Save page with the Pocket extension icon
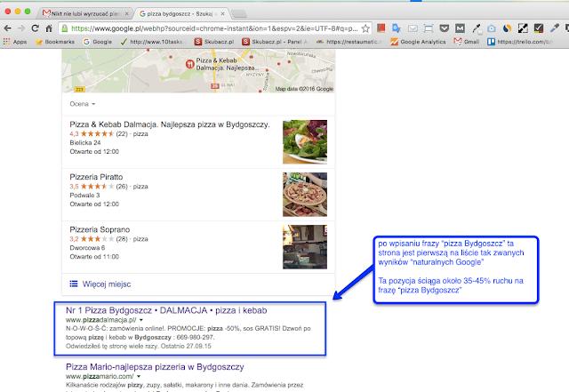Image resolution: width=569 pixels, height=392 pixels. [445, 28]
